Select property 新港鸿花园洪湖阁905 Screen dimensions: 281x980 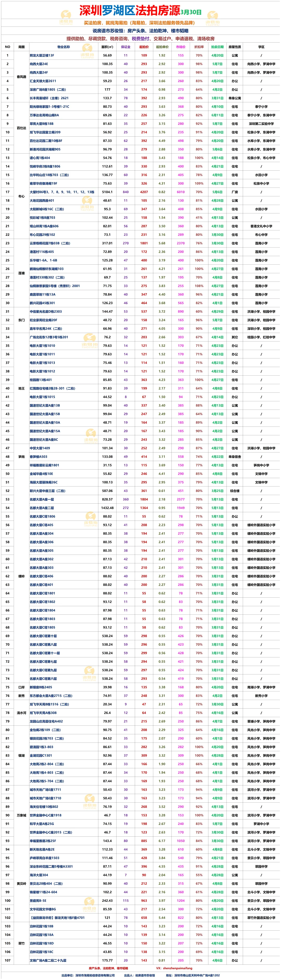45,149
